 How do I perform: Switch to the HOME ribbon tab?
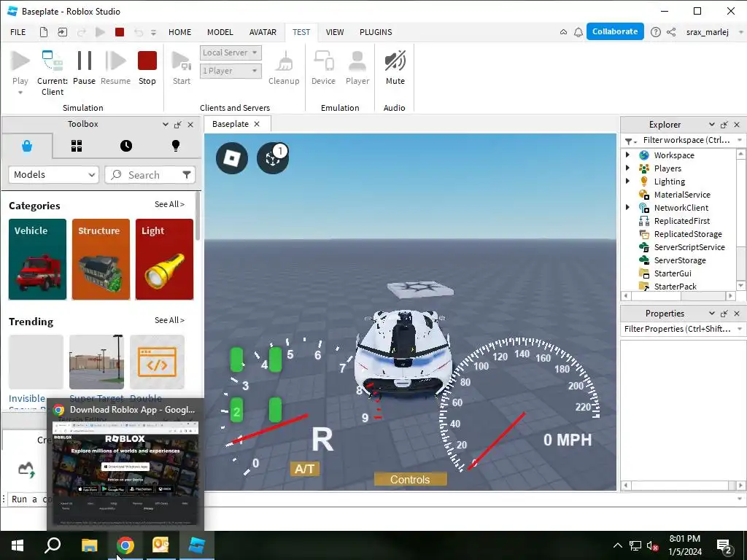179,32
